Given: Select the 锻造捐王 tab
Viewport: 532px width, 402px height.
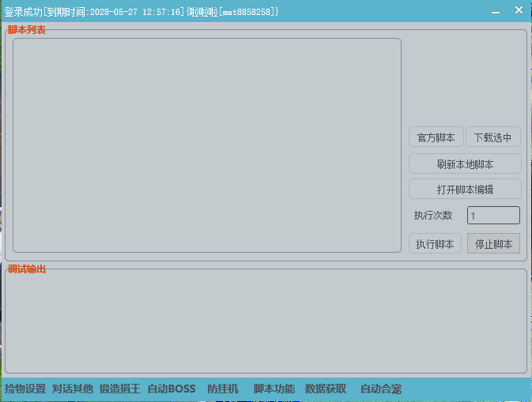Looking at the screenshot, I should point(120,389).
